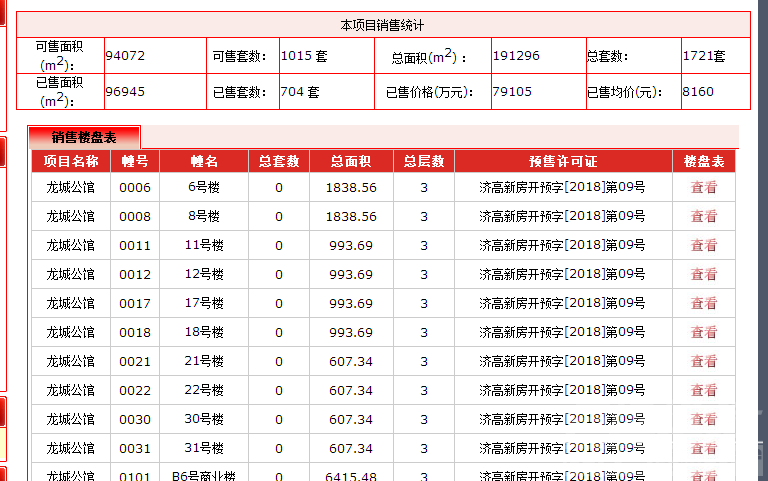768x481 pixels.
Task: Click the 总层数 column header
Action: click(x=424, y=161)
